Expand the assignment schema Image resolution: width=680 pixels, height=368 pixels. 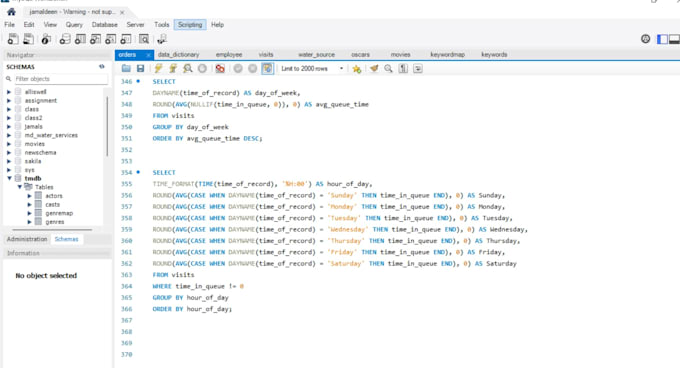(9, 101)
